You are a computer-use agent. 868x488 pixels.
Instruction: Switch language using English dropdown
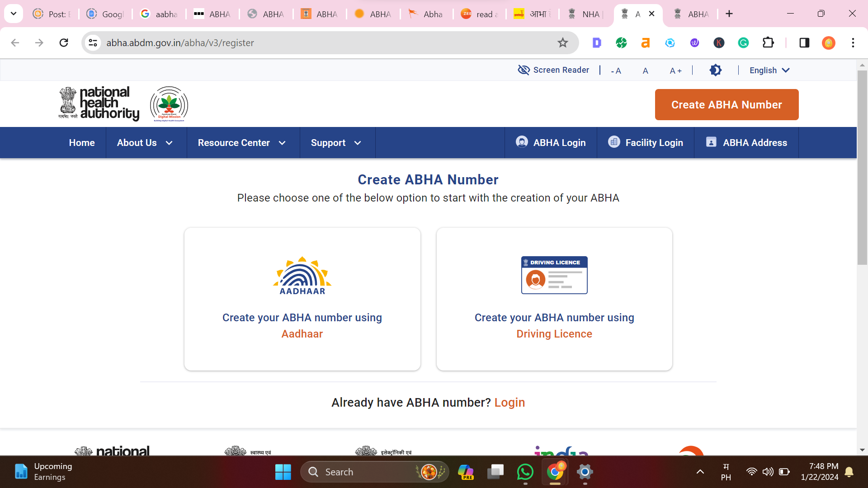(770, 70)
